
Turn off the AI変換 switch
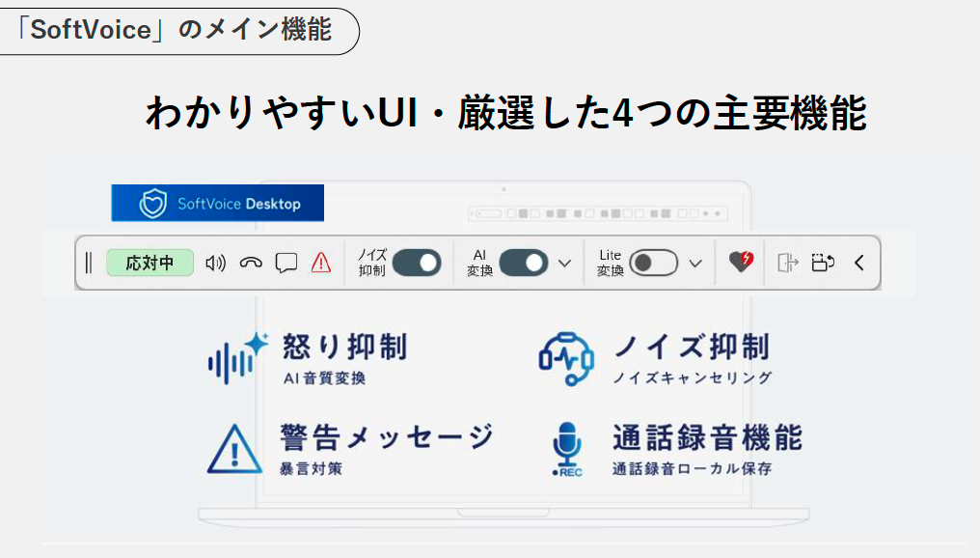pos(523,263)
